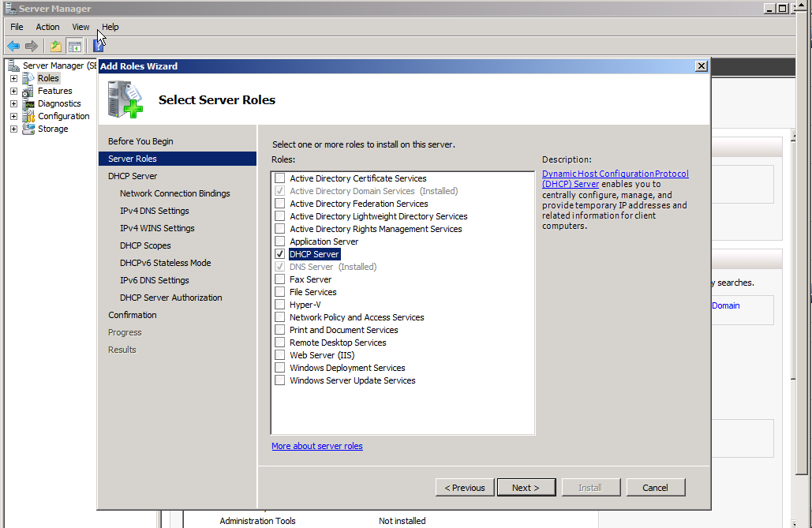The height and width of the screenshot is (528, 812).
Task: Open DHCP Scopes step
Action: click(145, 245)
